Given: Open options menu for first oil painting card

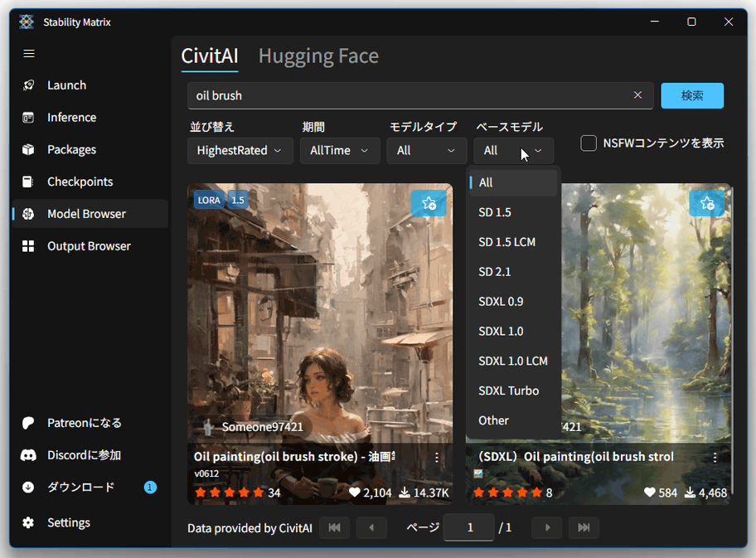Looking at the screenshot, I should (437, 458).
